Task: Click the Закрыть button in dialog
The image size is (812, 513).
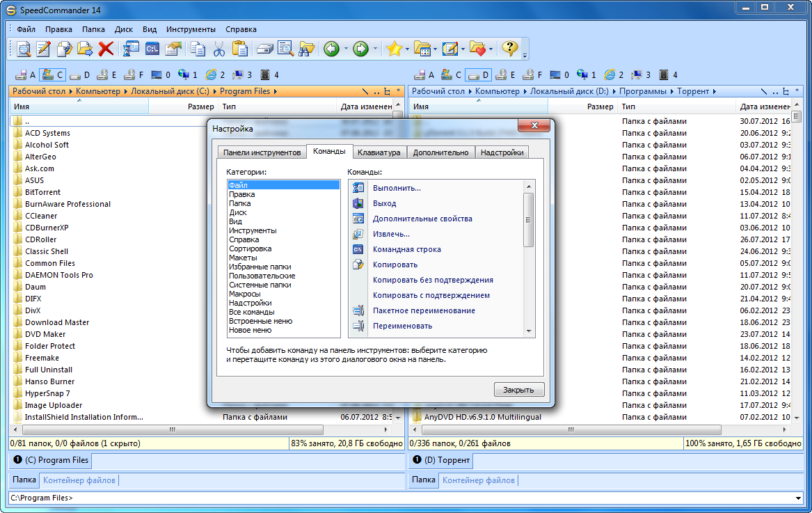Action: pyautogui.click(x=518, y=390)
